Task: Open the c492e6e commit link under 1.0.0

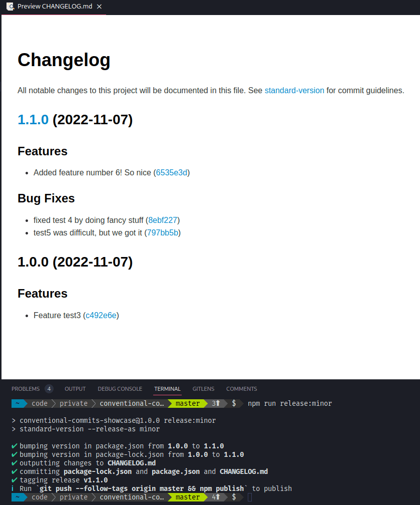Action: pos(101,315)
